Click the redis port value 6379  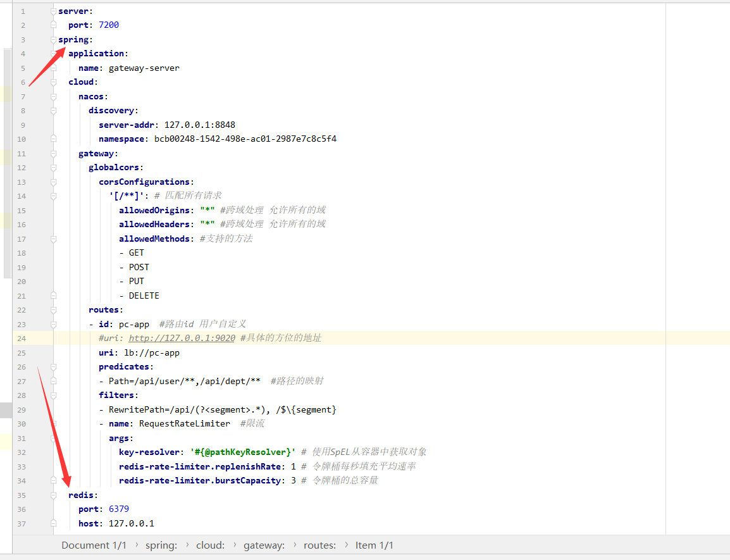point(119,509)
